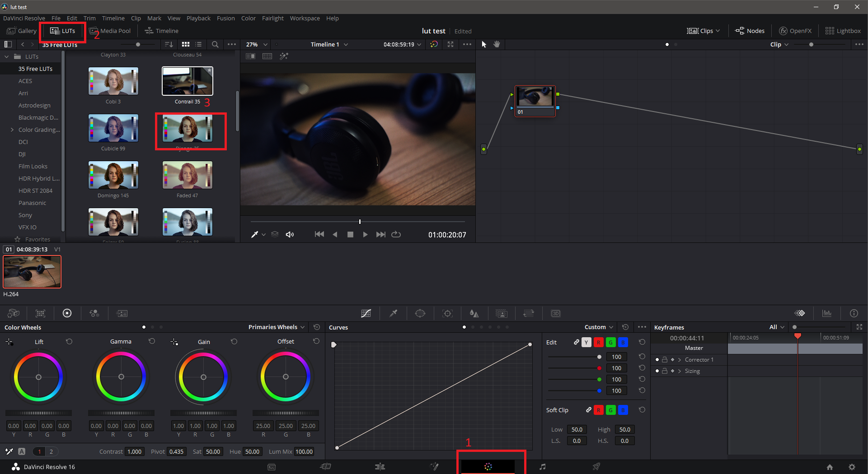Viewport: 868px width, 474px height.
Task: Open the Curves palette icon
Action: tap(366, 313)
